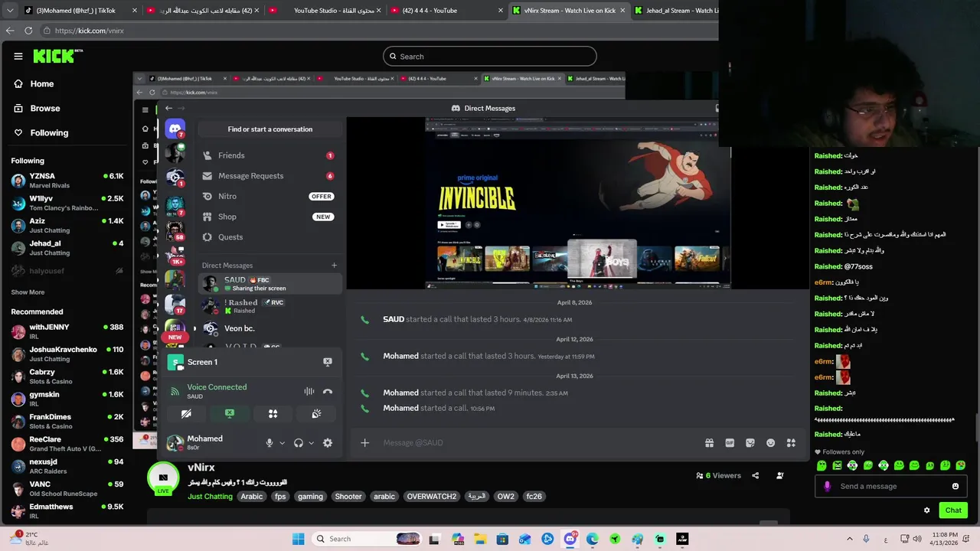Open sticker picker in Discord message bar
The width and height of the screenshot is (980, 551).
click(x=750, y=443)
